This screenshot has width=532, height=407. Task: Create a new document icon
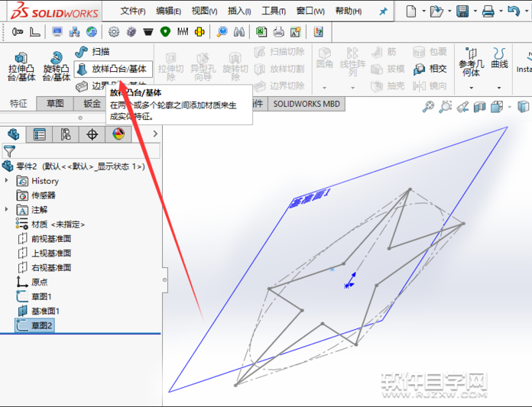tap(411, 11)
